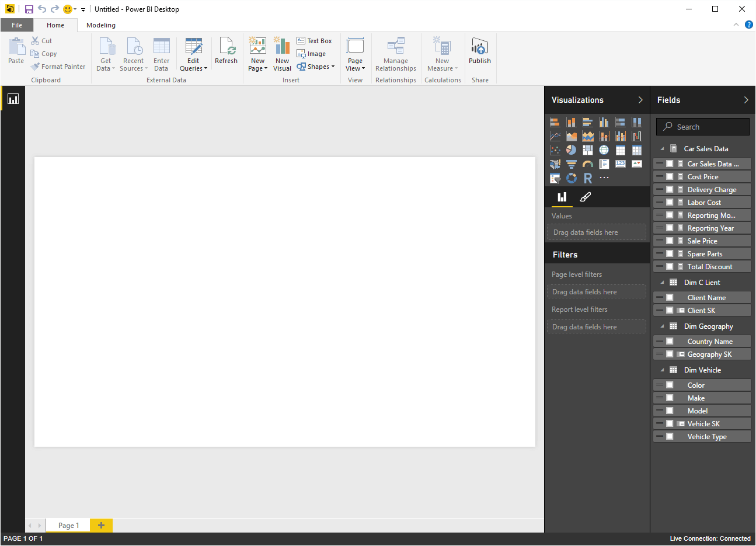Screen dimensions: 756x546
Task: Click the New Visual button
Action: [x=282, y=55]
